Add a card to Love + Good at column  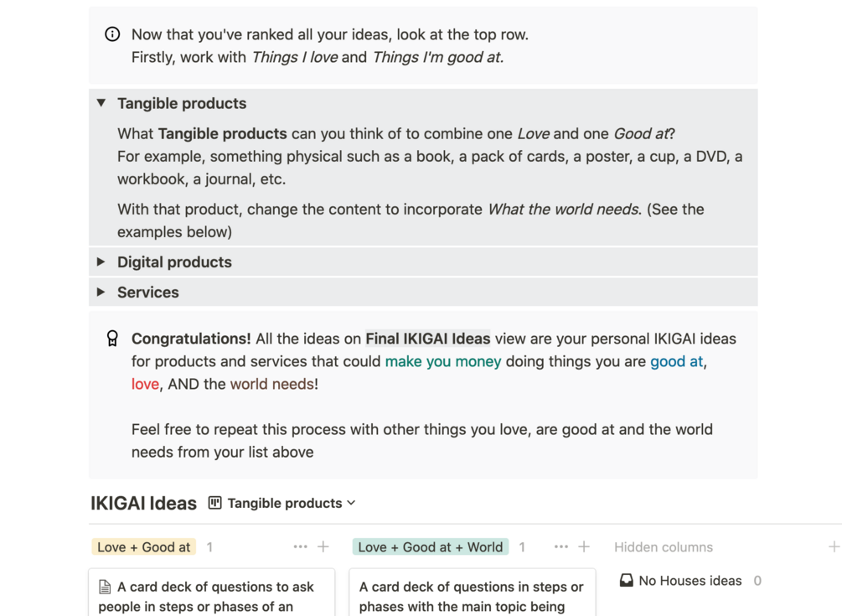323,547
